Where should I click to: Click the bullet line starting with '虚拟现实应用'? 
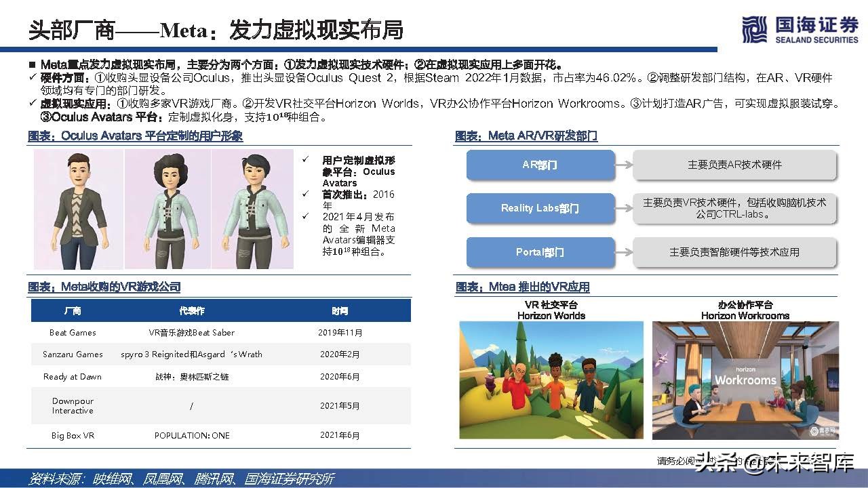click(434, 104)
